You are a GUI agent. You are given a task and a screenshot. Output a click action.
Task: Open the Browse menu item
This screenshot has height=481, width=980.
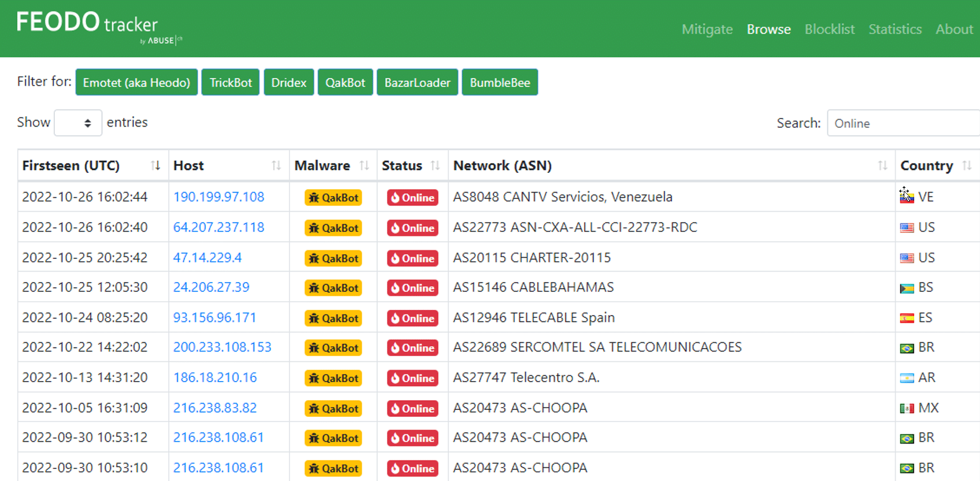tap(769, 29)
